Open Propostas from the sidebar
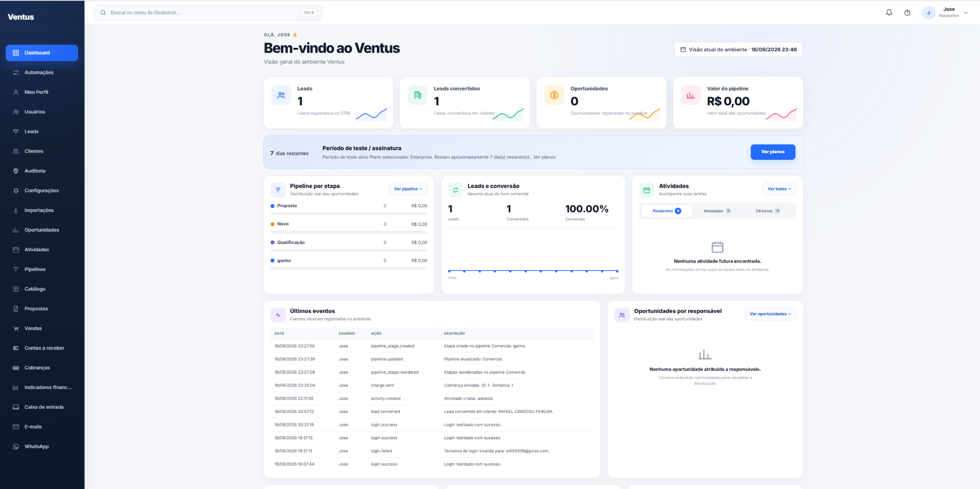Image resolution: width=980 pixels, height=489 pixels. pos(42,309)
